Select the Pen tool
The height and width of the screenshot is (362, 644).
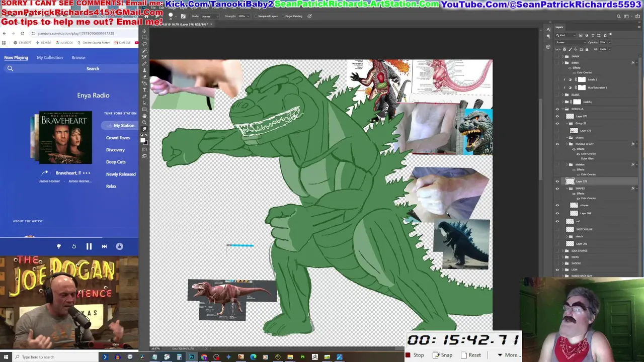[144, 97]
